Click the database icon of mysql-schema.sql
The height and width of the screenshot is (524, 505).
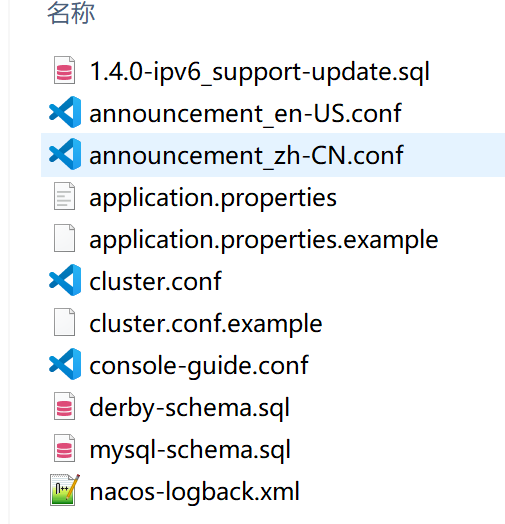coord(65,448)
